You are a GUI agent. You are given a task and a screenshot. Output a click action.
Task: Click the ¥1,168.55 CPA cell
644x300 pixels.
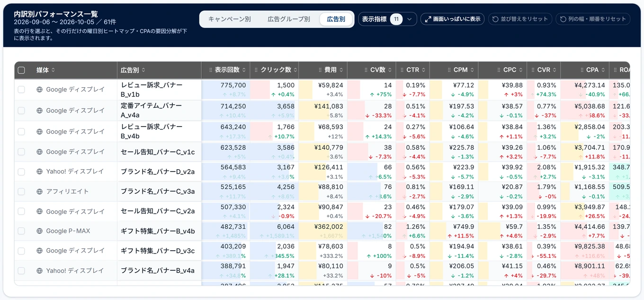[585, 191]
